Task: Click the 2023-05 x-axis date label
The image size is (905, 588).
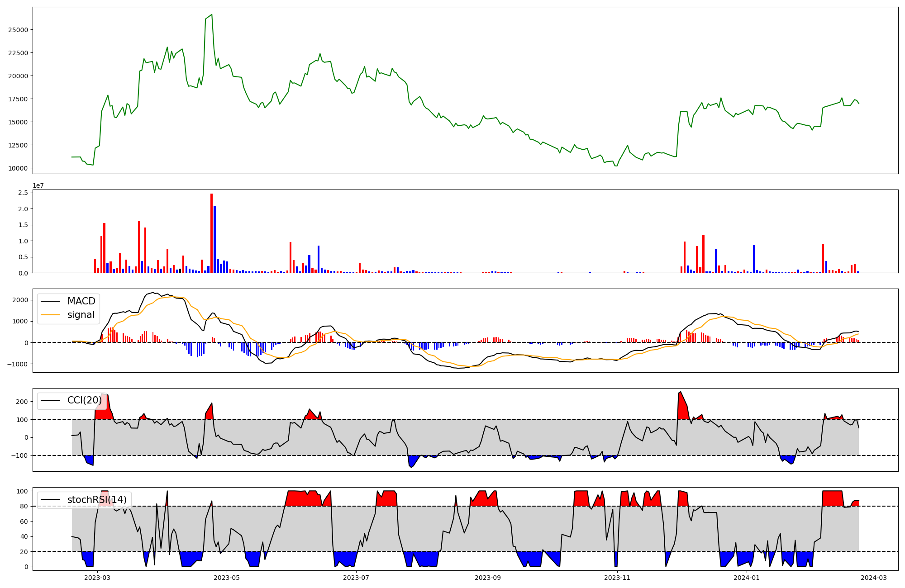Action: [227, 578]
